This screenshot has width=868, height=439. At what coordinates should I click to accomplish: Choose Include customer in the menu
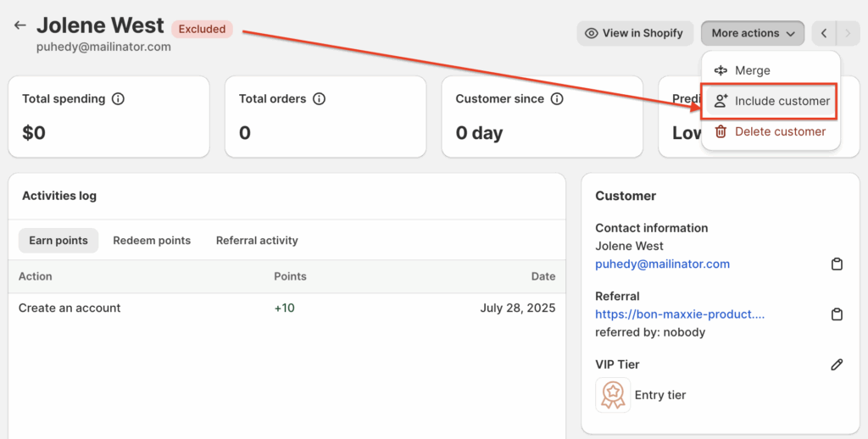(771, 101)
